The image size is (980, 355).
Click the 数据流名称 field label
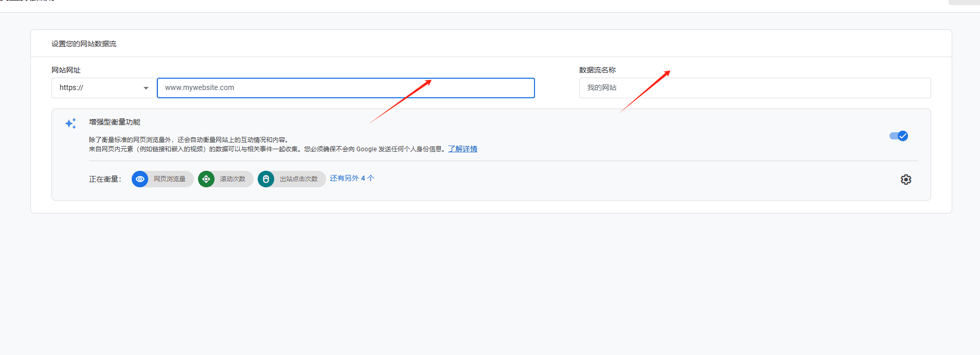(597, 70)
